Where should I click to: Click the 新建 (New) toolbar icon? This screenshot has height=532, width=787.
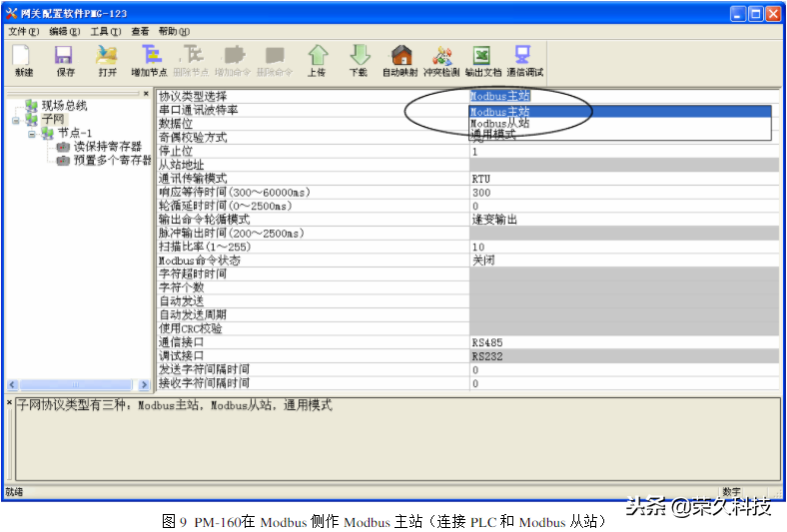[23, 55]
